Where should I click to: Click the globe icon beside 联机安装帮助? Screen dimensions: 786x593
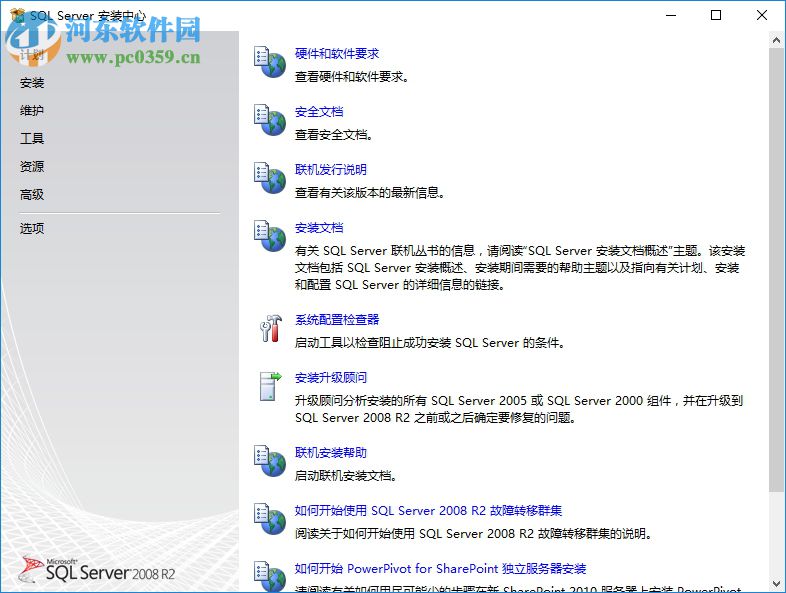[x=270, y=461]
